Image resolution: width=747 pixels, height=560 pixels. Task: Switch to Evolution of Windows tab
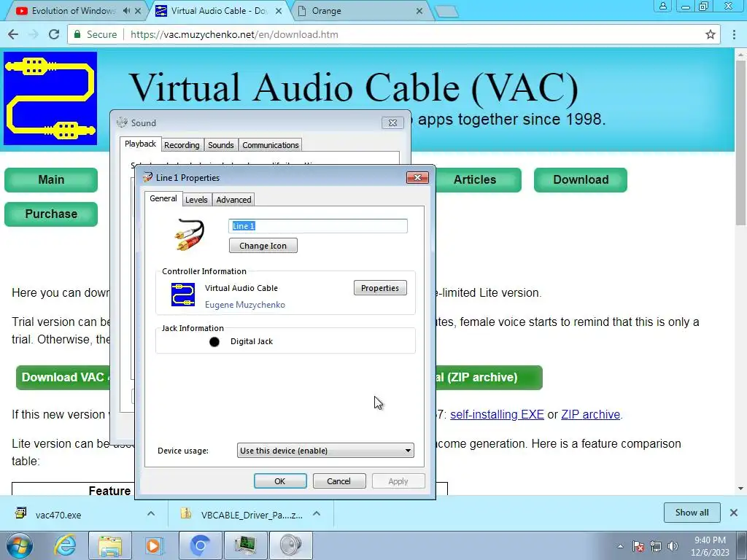(x=73, y=10)
